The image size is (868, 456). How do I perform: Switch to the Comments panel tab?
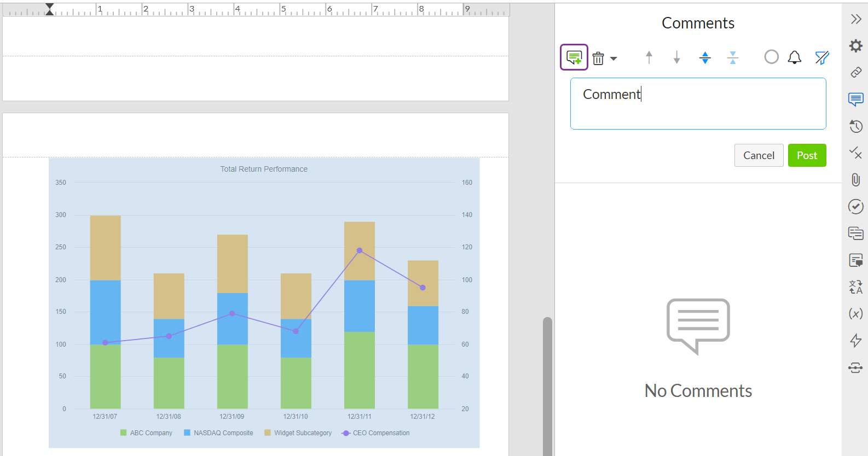(856, 99)
